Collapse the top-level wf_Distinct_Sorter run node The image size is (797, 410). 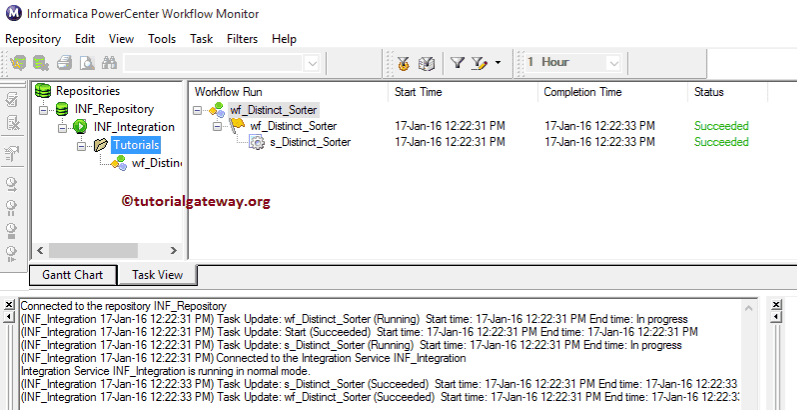(x=198, y=110)
